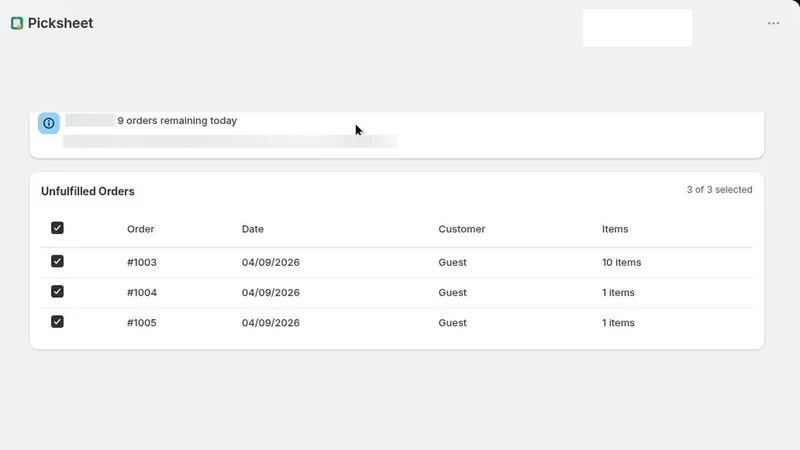Click '1 items' for order #1005
Screen dimensions: 800x450
(x=618, y=322)
